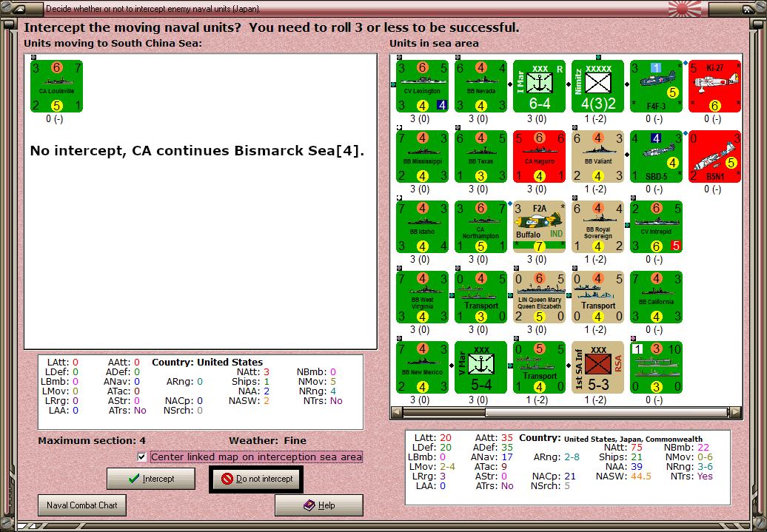Viewport: 767px width, 532px height.
Task: Click the Do not intercept button
Action: click(x=256, y=479)
